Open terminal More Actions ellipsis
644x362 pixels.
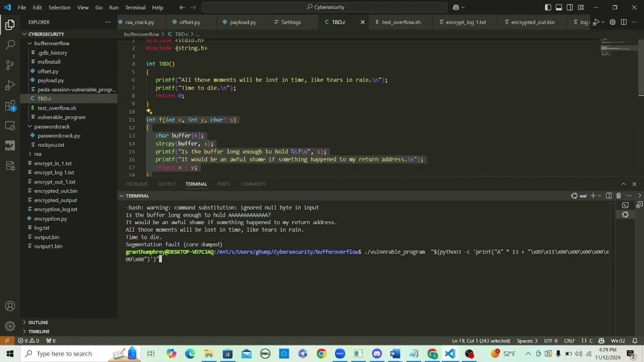[x=629, y=196]
